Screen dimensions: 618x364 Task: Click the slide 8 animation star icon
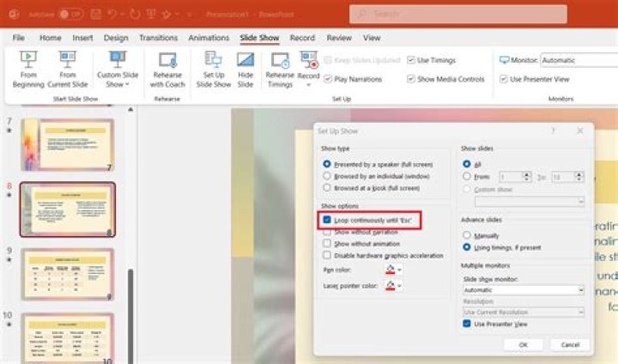click(9, 195)
